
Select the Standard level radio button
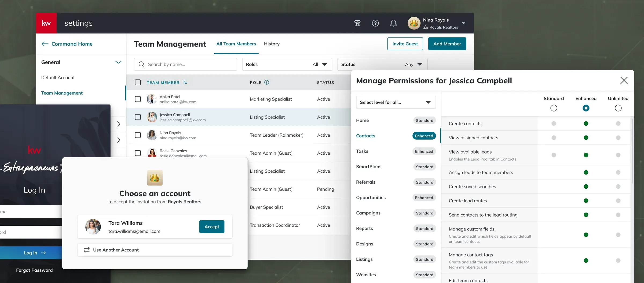[554, 108]
